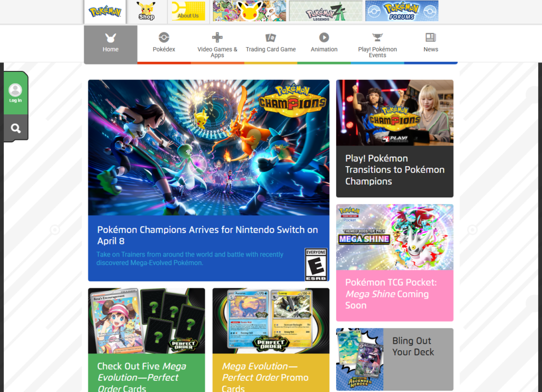The width and height of the screenshot is (542, 392).
Task: Open the Pikachu Shop icon
Action: tap(147, 11)
